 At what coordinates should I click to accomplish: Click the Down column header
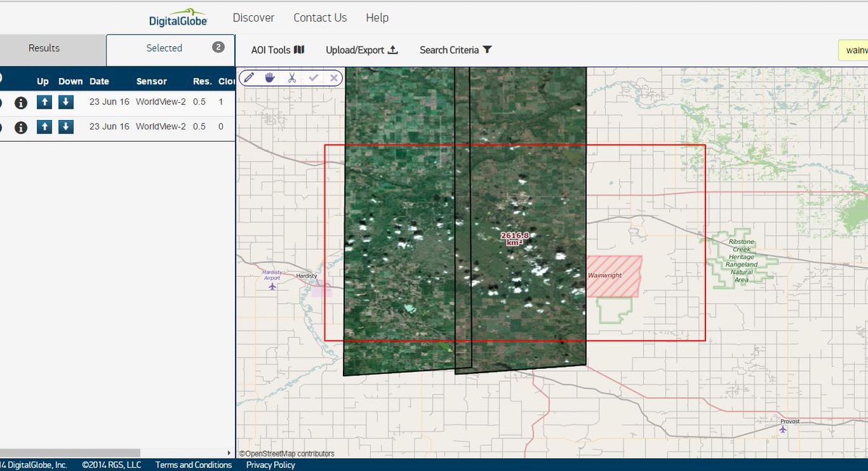tap(71, 82)
